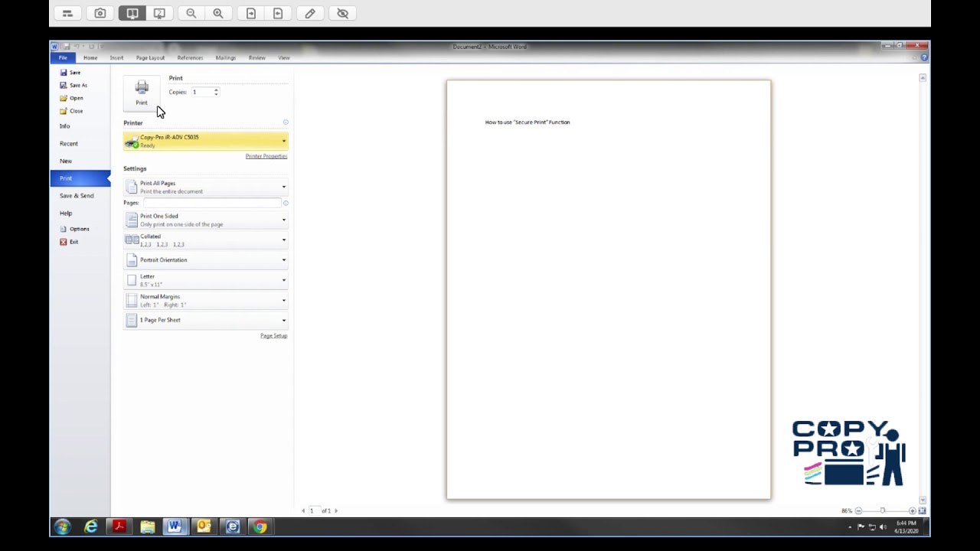Viewport: 980px width, 551px height.
Task: Click the Word Help question mark icon
Action: pos(924,57)
